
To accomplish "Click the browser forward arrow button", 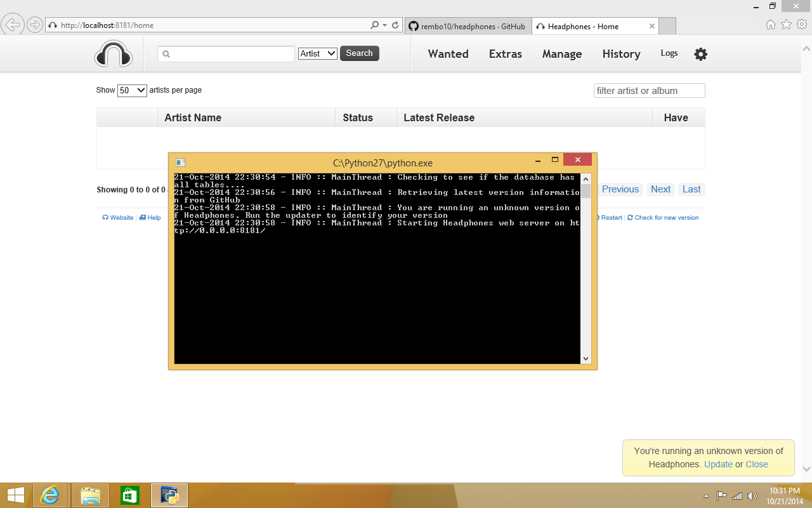I will [x=35, y=25].
